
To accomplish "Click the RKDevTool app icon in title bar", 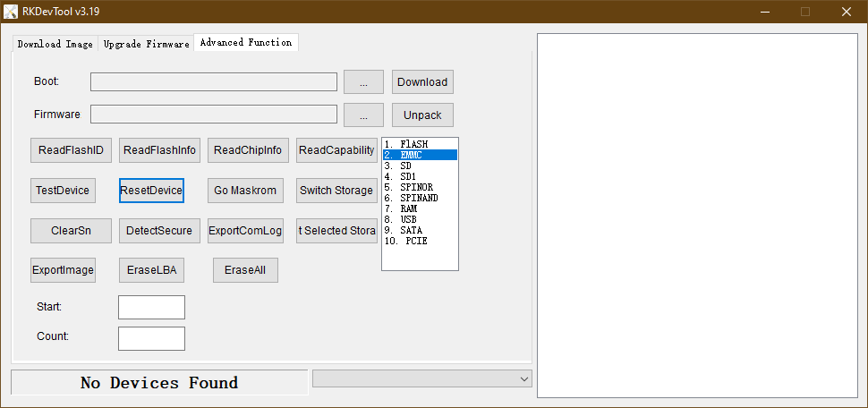I will (13, 12).
